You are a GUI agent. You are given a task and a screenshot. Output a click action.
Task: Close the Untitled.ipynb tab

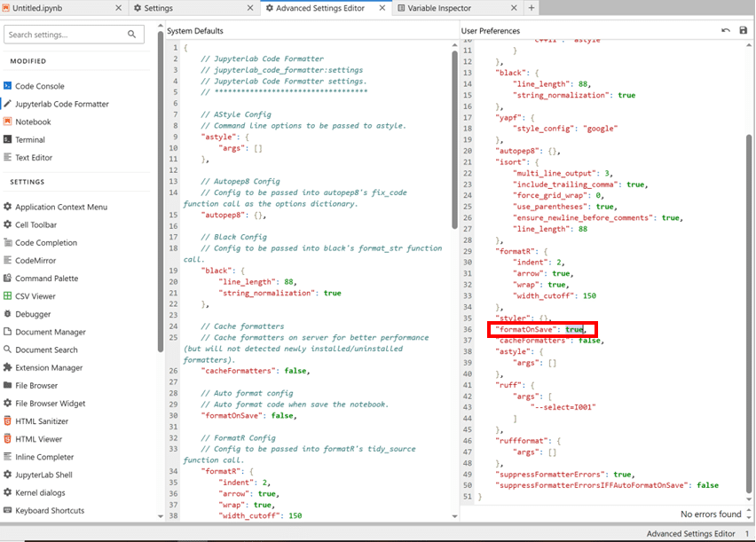pos(120,8)
